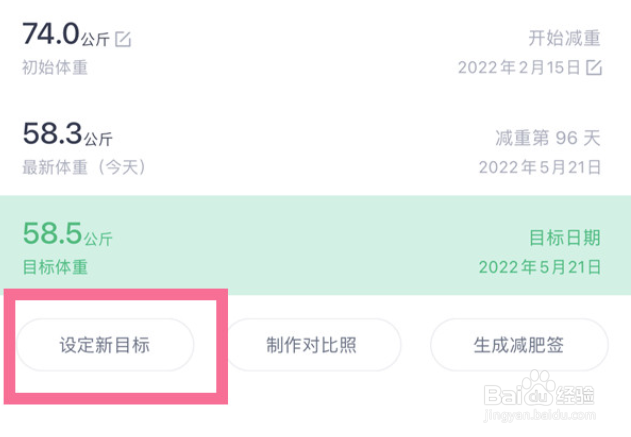Tap the green target date 2022年5月21日
This screenshot has height=437, width=631.
(x=540, y=267)
